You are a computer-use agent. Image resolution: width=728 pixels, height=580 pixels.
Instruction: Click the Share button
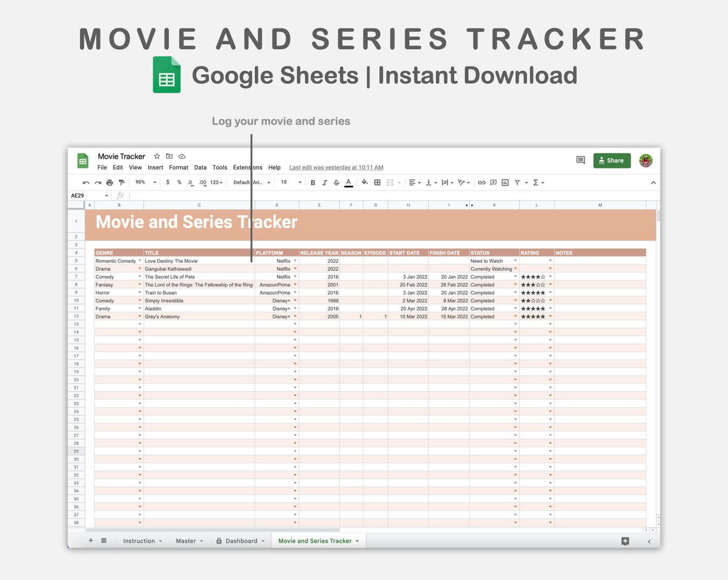click(612, 160)
